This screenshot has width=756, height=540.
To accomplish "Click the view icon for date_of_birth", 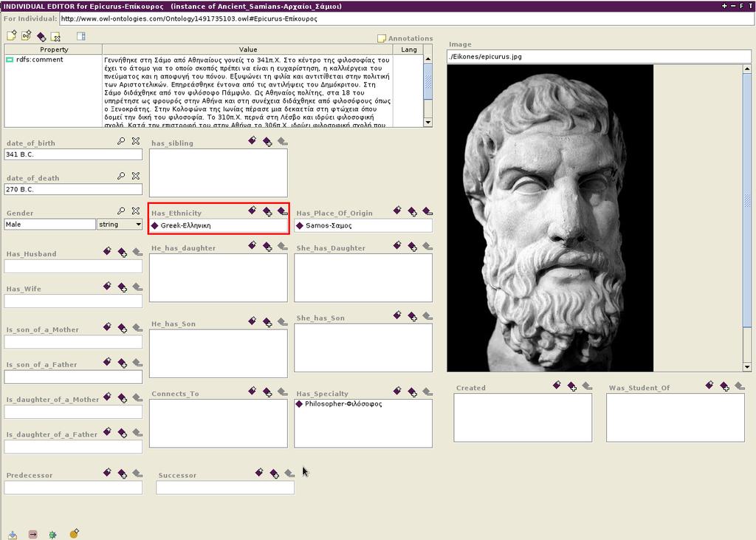I will 121,141.
